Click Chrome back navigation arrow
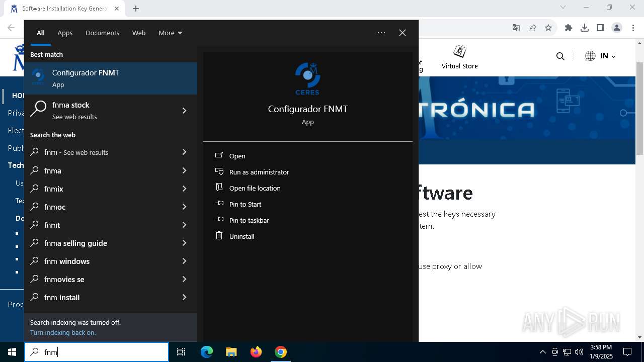644x362 pixels. pos(11,28)
